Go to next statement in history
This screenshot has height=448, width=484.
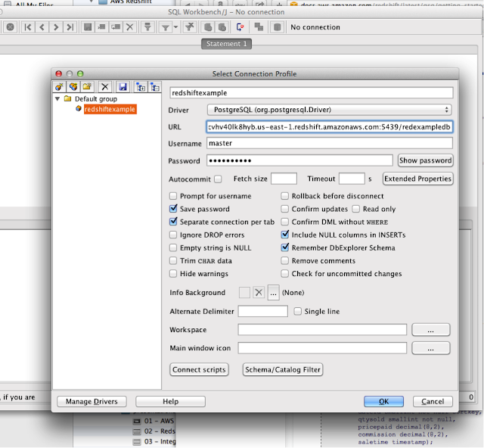56,27
